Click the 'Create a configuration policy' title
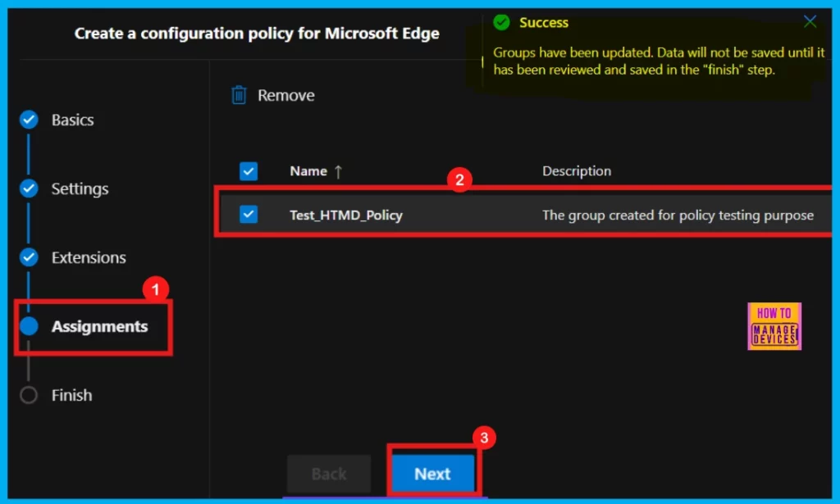The height and width of the screenshot is (504, 840). (x=257, y=33)
